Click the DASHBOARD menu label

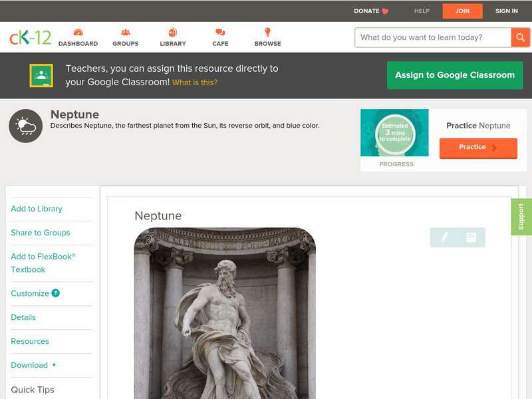(x=78, y=44)
